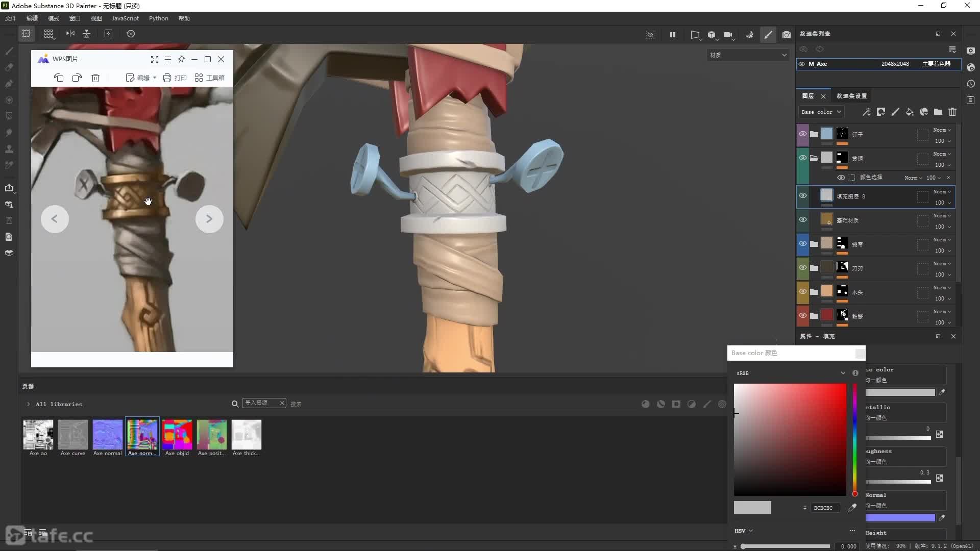Open the Base color channel dropdown

tap(821, 112)
